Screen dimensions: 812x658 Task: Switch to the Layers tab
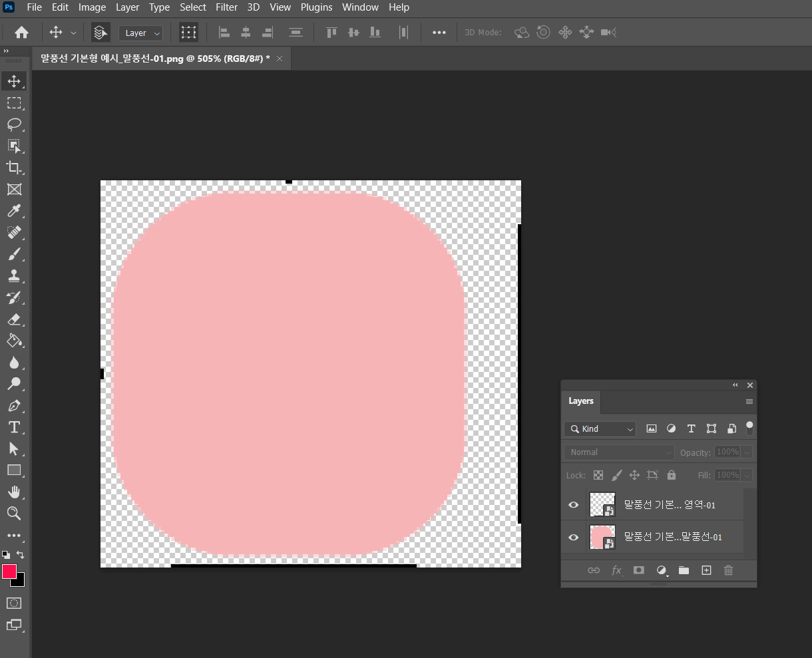click(580, 401)
